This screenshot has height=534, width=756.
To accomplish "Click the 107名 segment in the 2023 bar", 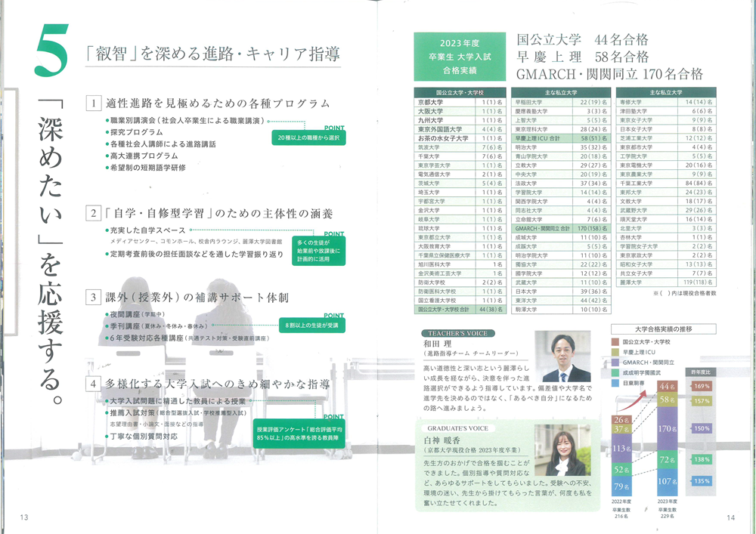I will click(668, 482).
